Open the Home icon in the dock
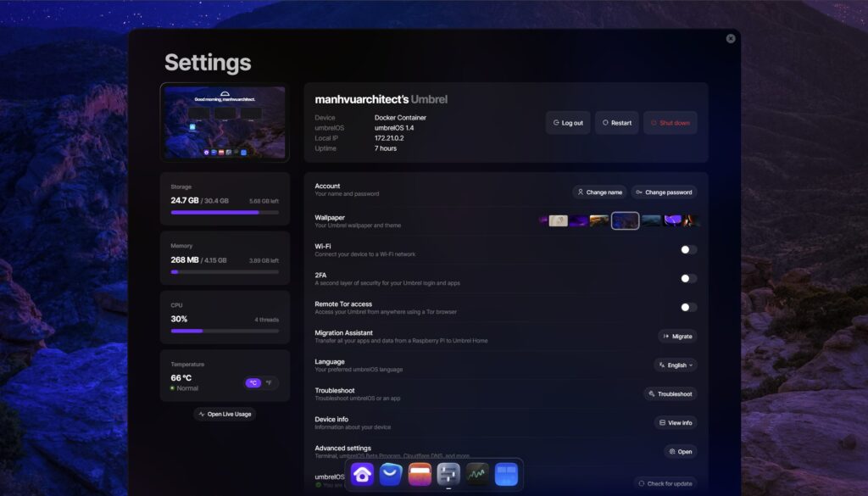The height and width of the screenshot is (496, 868). click(362, 474)
